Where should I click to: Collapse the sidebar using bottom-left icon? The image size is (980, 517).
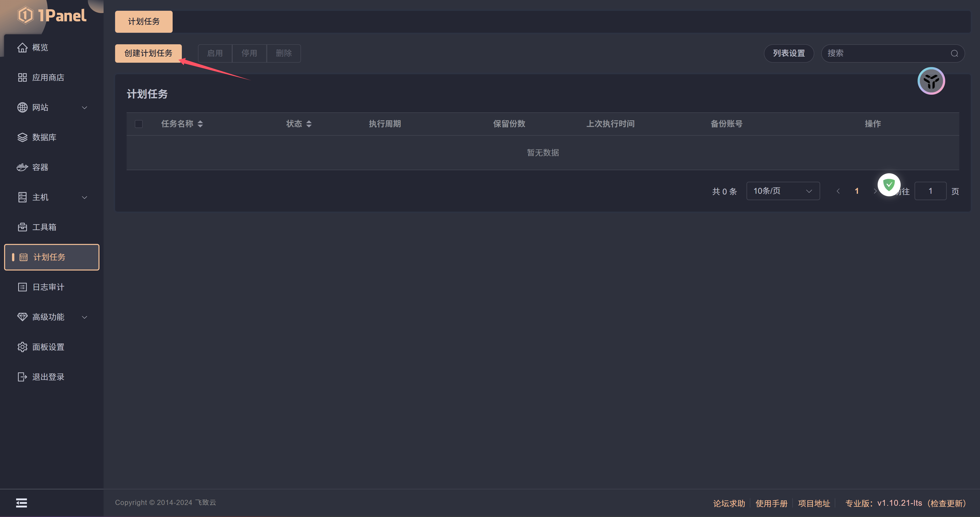tap(21, 502)
